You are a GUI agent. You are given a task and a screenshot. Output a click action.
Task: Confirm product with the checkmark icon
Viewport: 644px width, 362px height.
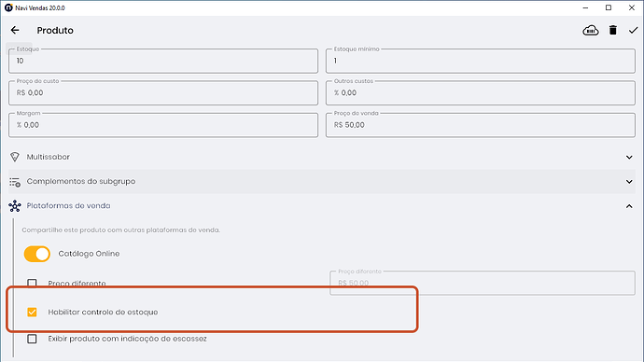(x=633, y=30)
